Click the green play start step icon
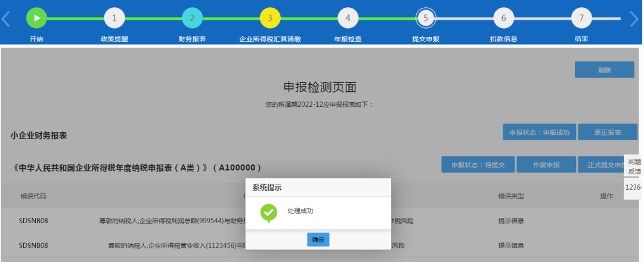Screen dimensions: 644x262 (36, 18)
